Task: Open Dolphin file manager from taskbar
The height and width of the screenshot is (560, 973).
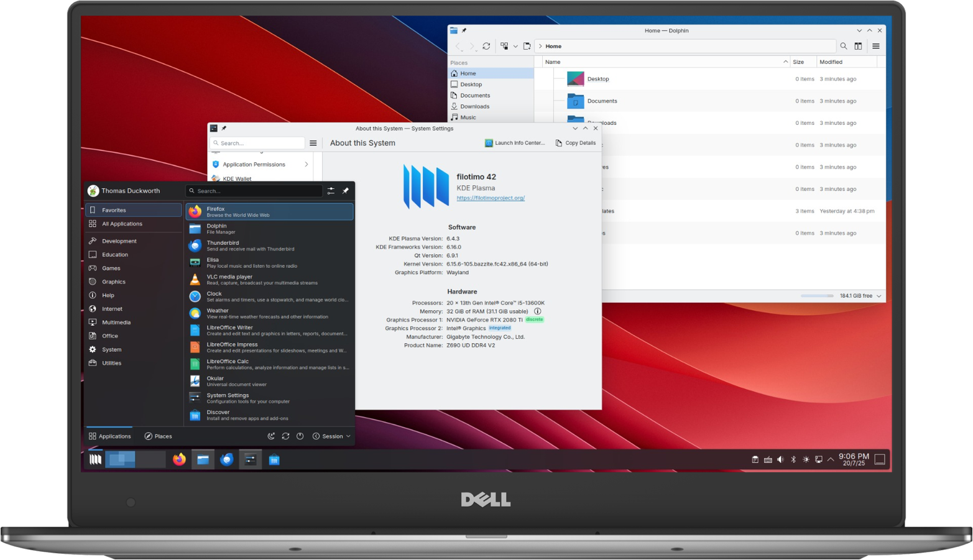Action: click(203, 459)
